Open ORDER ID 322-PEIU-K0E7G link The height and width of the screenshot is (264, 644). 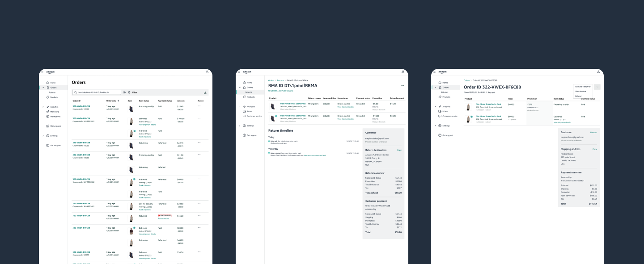click(280, 91)
